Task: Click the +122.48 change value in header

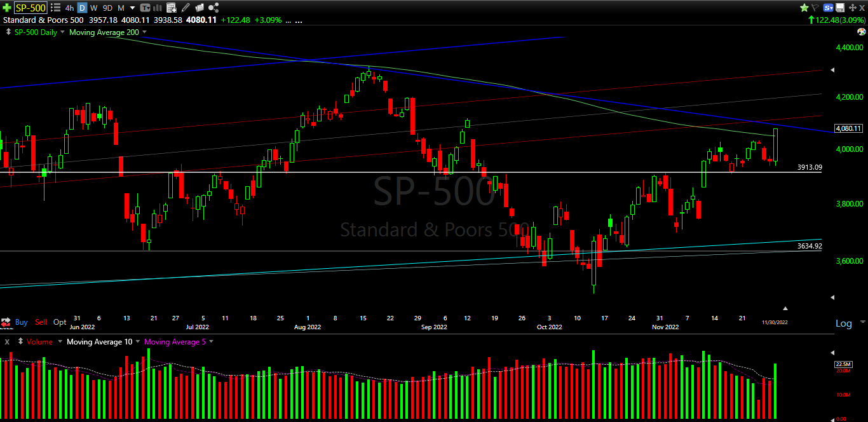Action: (x=234, y=20)
